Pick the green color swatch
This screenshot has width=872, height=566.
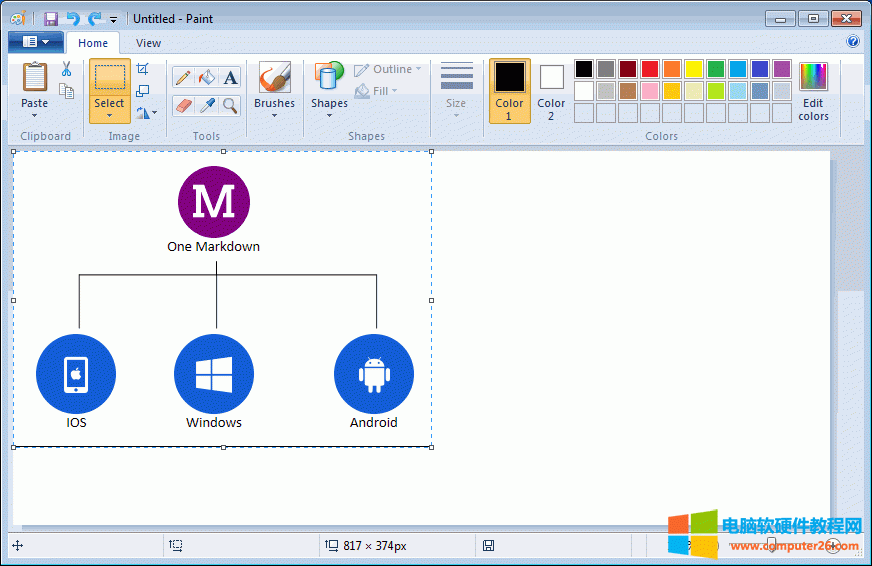click(x=716, y=69)
